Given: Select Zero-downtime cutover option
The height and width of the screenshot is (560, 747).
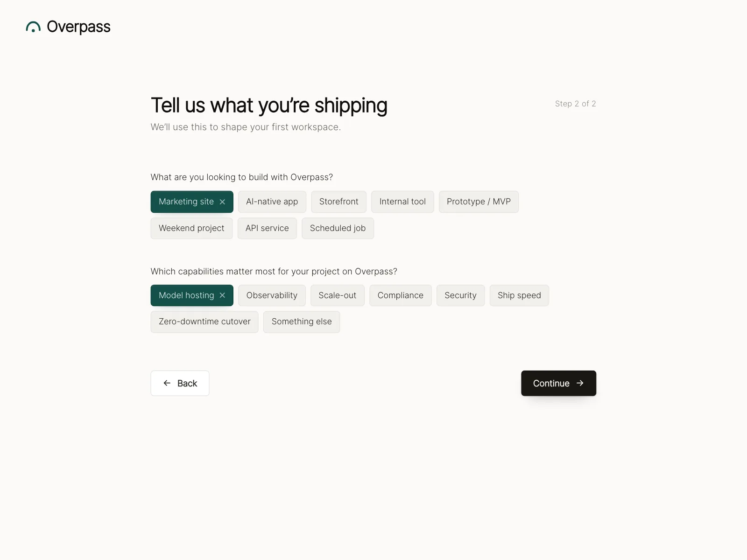Looking at the screenshot, I should point(204,322).
